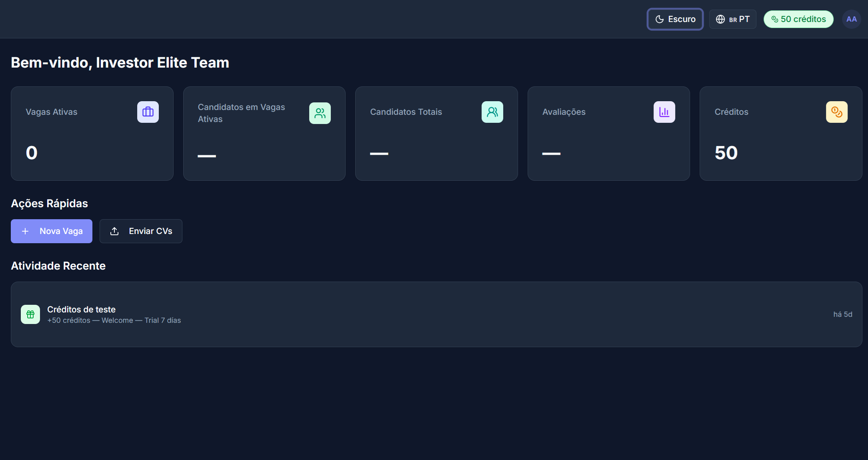
Task: Click the users icon on Candidatos em Vagas Ativas
Action: point(320,113)
